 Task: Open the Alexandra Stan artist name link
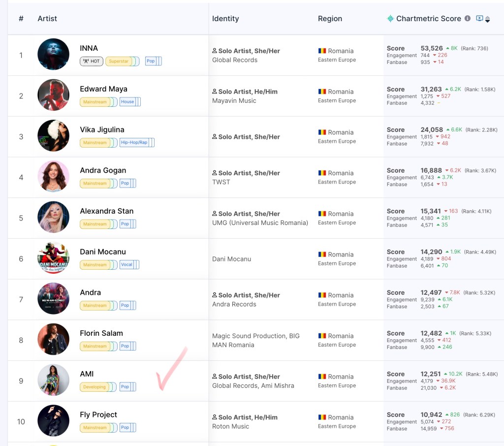(x=106, y=211)
